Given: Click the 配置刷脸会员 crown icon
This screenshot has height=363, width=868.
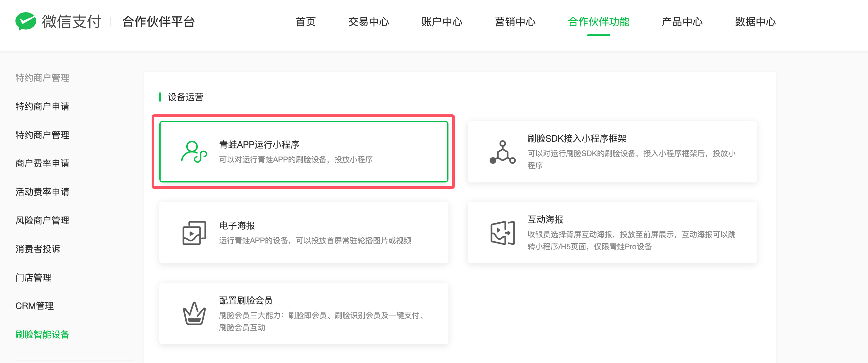Looking at the screenshot, I should 194,314.
